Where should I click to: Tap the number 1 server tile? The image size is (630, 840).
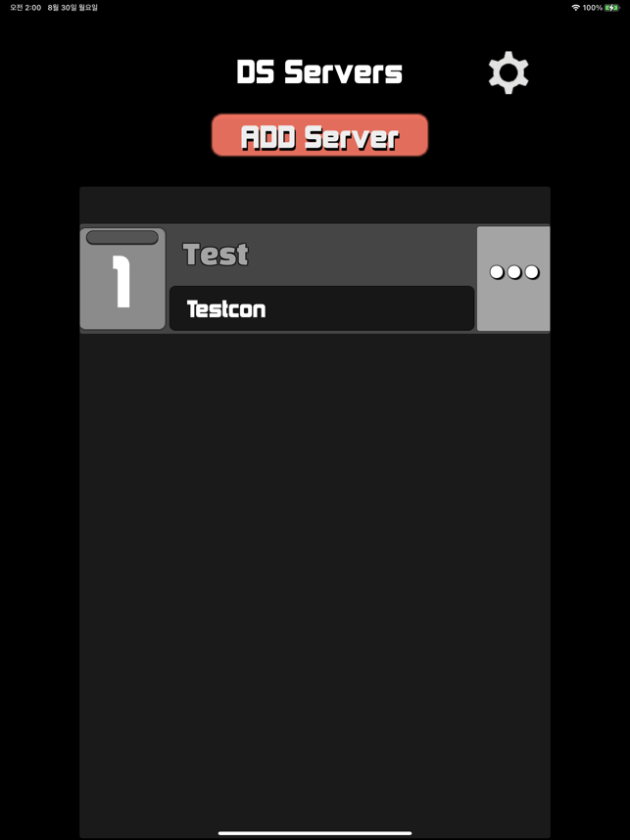pos(122,279)
